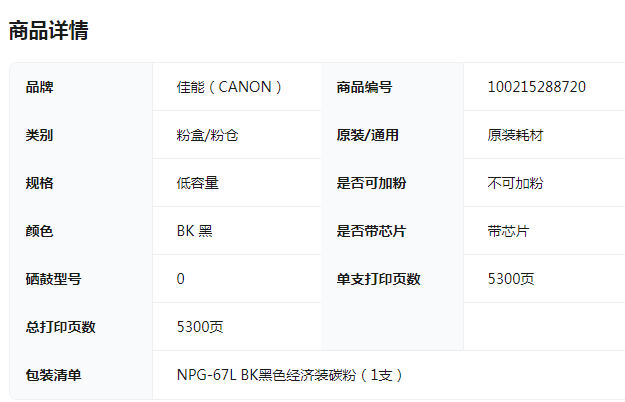The height and width of the screenshot is (402, 625).
Task: Click the 不可加粉 value
Action: pyautogui.click(x=515, y=183)
